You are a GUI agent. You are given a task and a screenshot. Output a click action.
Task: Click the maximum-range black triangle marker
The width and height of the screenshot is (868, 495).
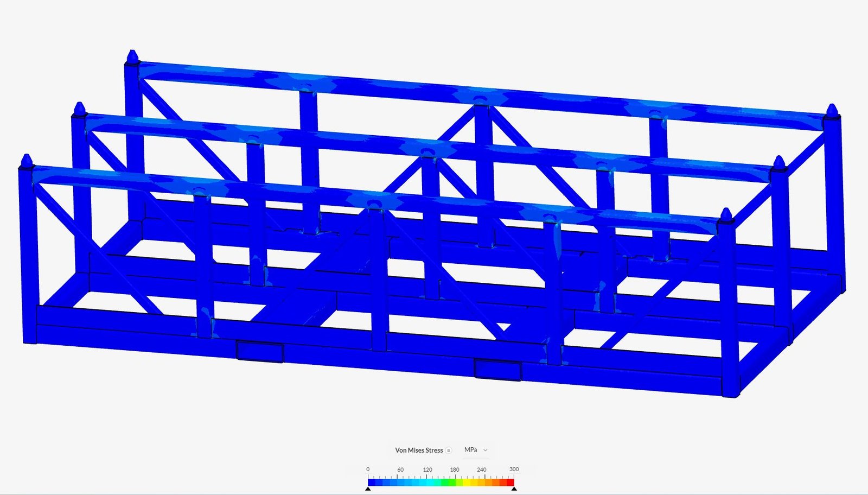coord(513,488)
